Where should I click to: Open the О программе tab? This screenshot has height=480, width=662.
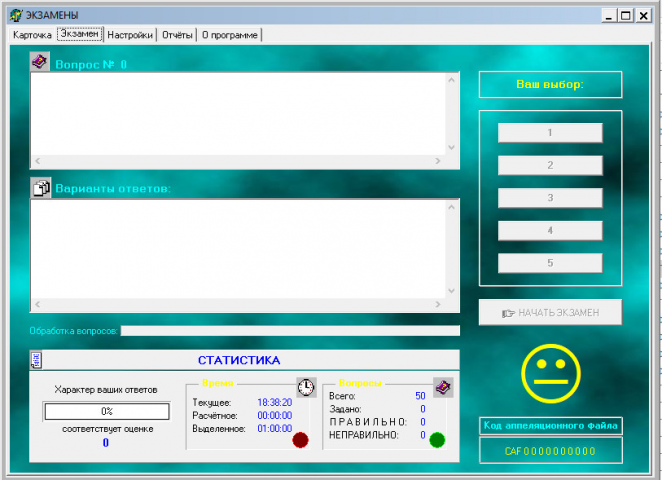point(230,35)
